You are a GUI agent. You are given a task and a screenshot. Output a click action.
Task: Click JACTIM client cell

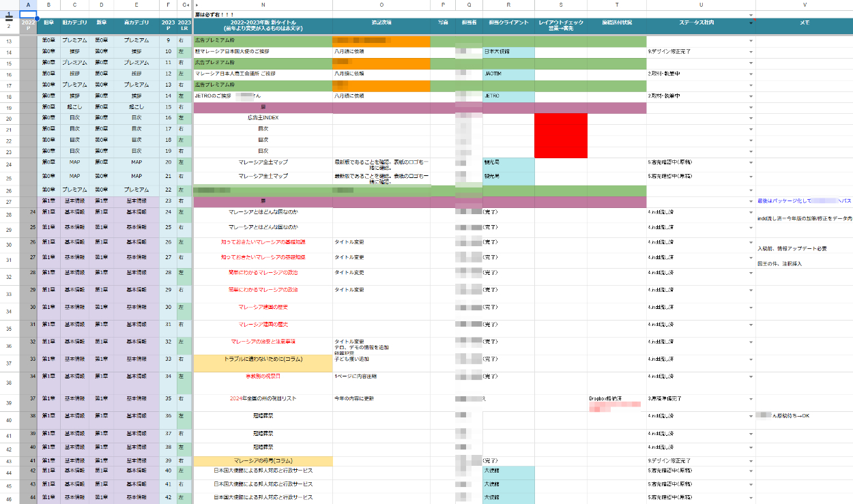point(508,73)
